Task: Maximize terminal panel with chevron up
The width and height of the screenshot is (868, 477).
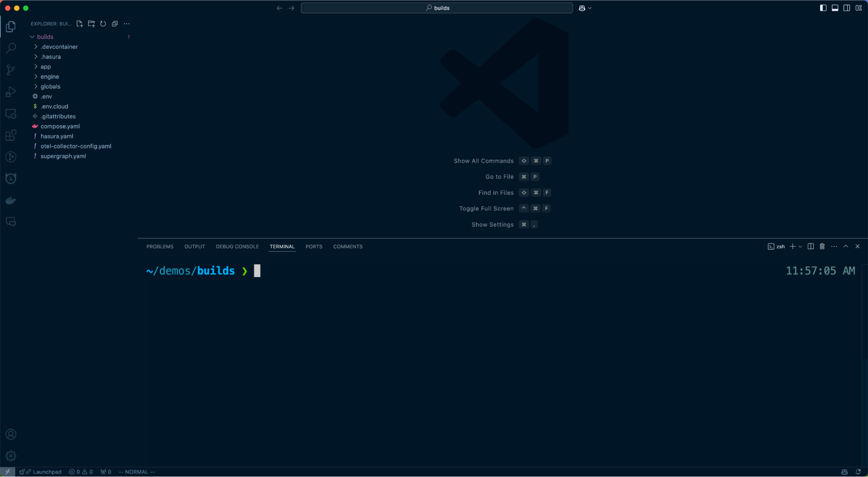Action: [845, 247]
